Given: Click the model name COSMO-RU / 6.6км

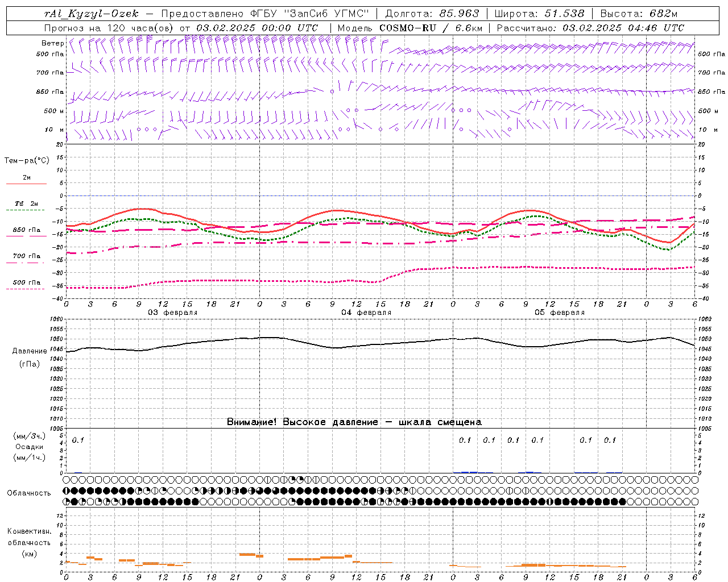Looking at the screenshot, I should pyautogui.click(x=431, y=28).
